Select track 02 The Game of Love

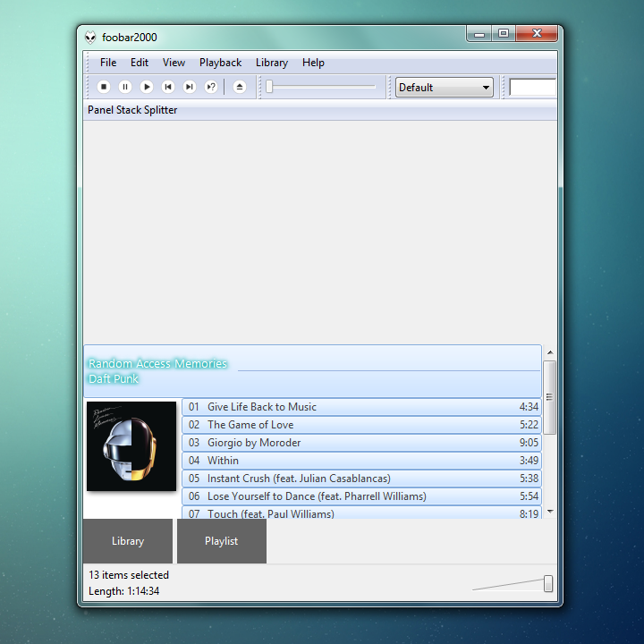362,425
